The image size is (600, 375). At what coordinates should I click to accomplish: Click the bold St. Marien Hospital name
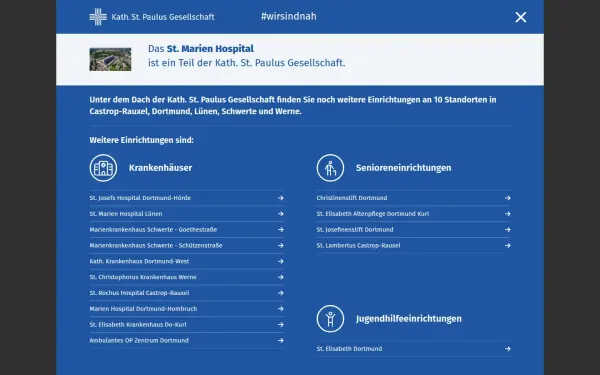coord(210,49)
